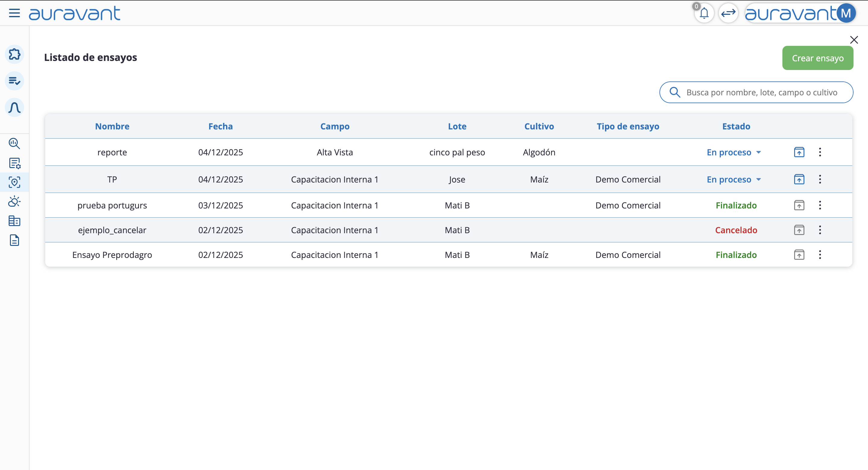Click export icon for reporte row

pos(799,152)
